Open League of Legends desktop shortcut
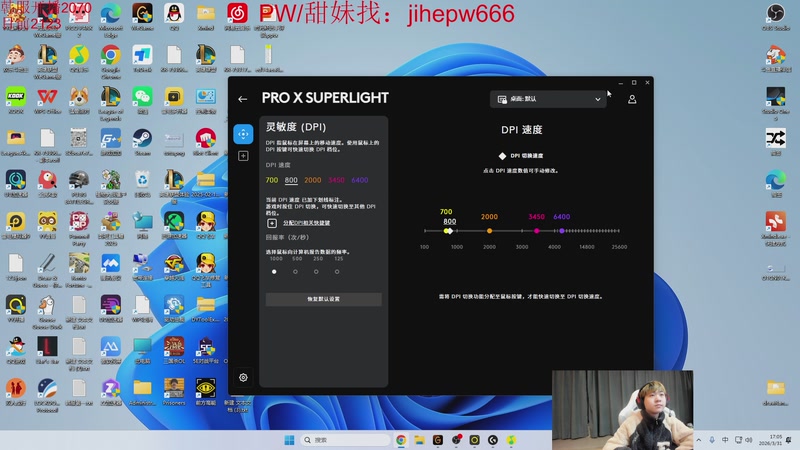This screenshot has width=800, height=450. click(x=111, y=104)
